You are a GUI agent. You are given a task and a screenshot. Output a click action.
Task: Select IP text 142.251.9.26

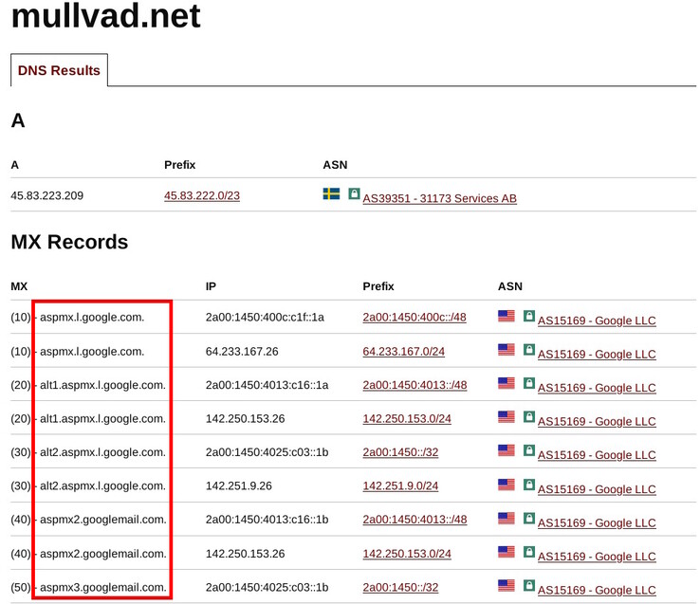[239, 485]
